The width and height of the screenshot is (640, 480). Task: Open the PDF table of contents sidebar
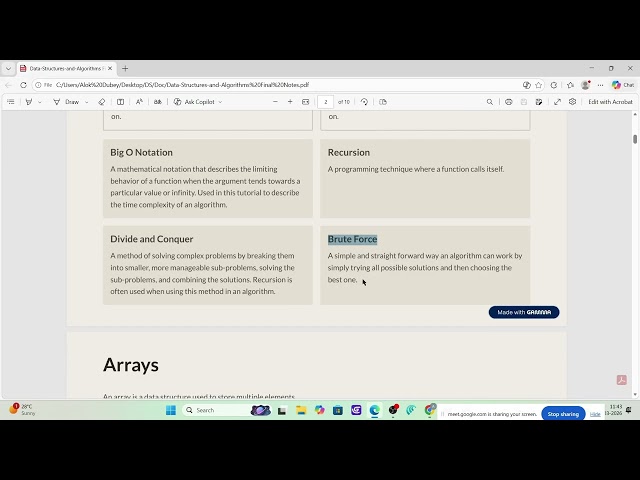11,102
